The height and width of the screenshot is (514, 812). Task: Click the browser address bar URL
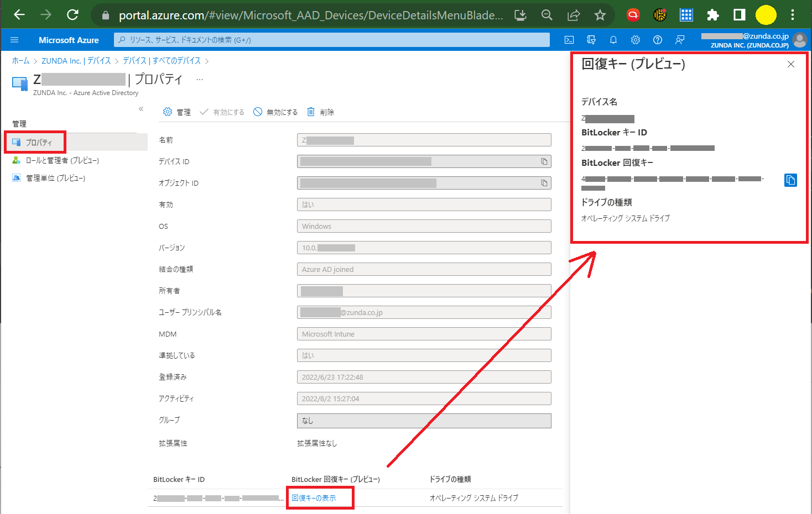pyautogui.click(x=311, y=15)
